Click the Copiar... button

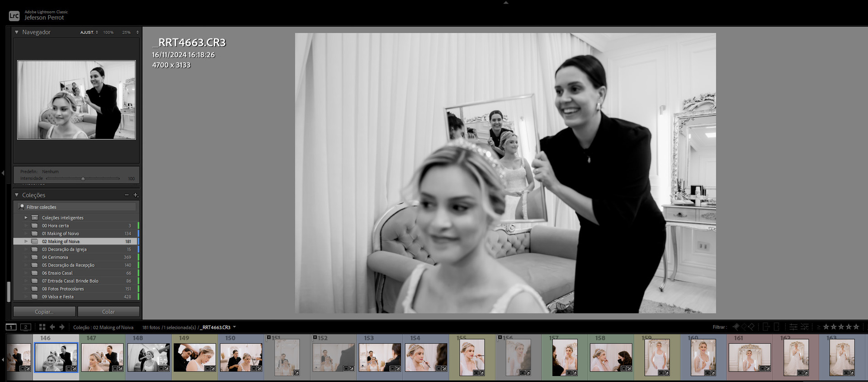[44, 312]
